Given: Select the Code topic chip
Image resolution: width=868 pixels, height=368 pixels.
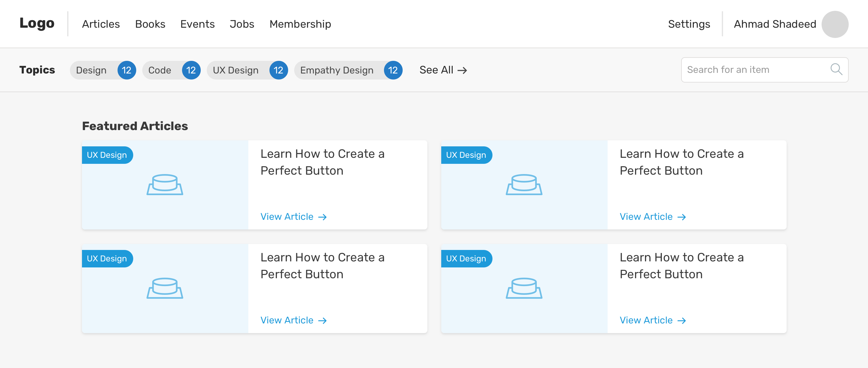Looking at the screenshot, I should [x=160, y=70].
